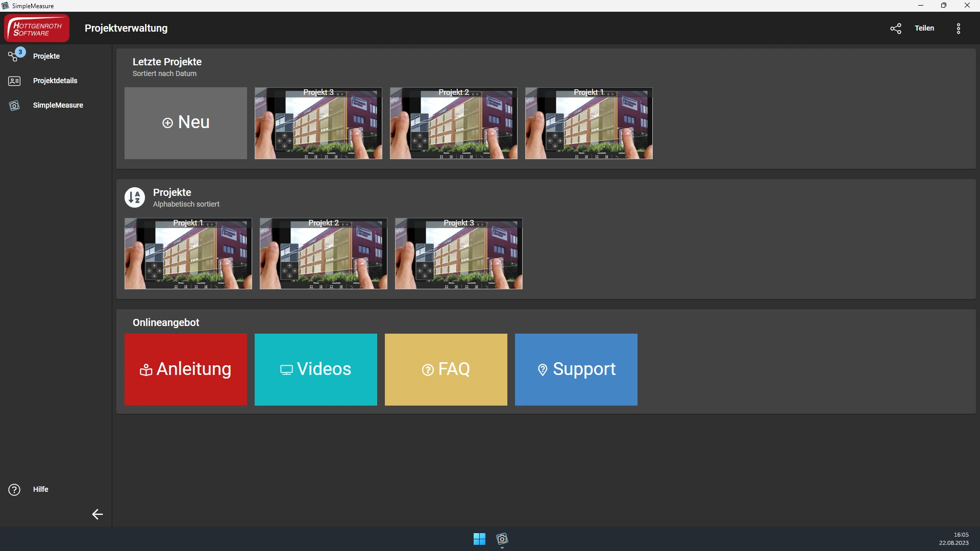The width and height of the screenshot is (980, 551).
Task: Open Projekt 3 in the alphabetical list
Action: [458, 254]
